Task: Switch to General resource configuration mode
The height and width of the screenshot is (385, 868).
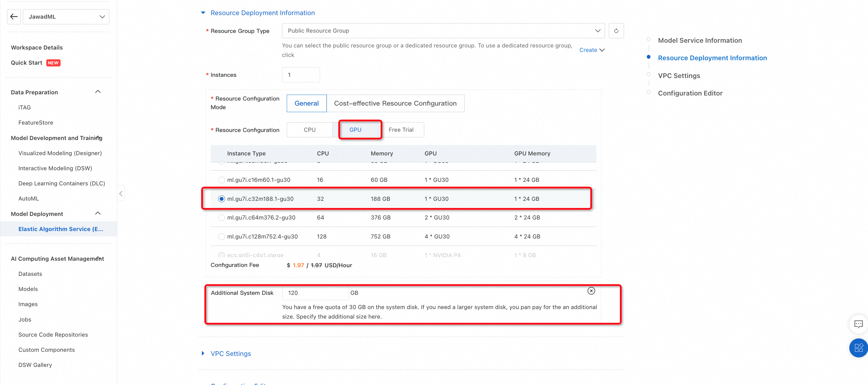Action: 306,103
